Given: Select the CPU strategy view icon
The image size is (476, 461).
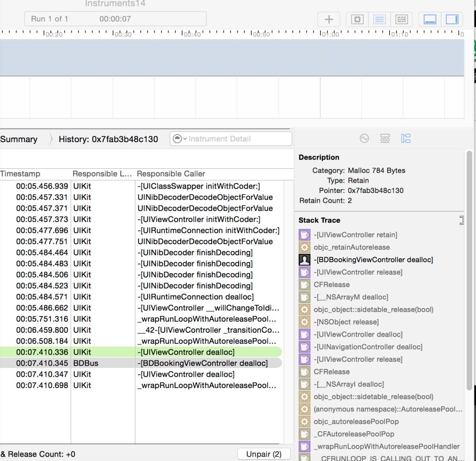Looking at the screenshot, I should (x=357, y=19).
